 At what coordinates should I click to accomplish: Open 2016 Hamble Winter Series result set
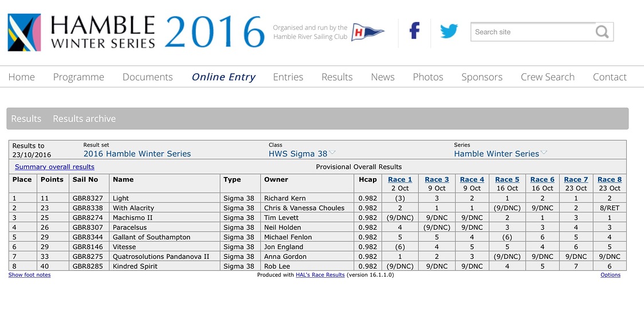click(x=137, y=153)
